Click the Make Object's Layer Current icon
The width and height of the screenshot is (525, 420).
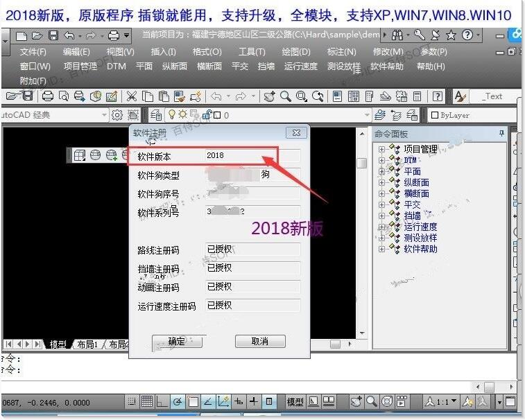[x=380, y=115]
